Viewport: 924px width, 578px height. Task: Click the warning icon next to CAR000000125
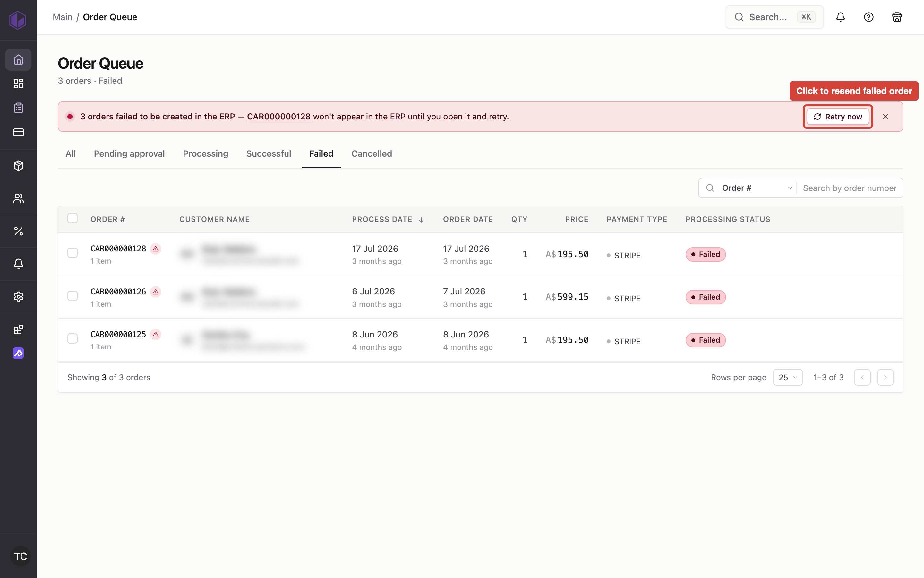155,335
